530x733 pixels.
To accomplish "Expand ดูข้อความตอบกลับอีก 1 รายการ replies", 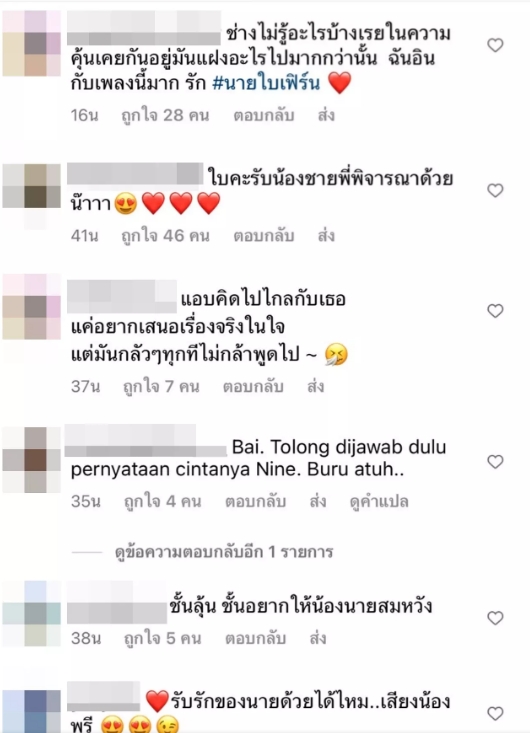I will 224,552.
